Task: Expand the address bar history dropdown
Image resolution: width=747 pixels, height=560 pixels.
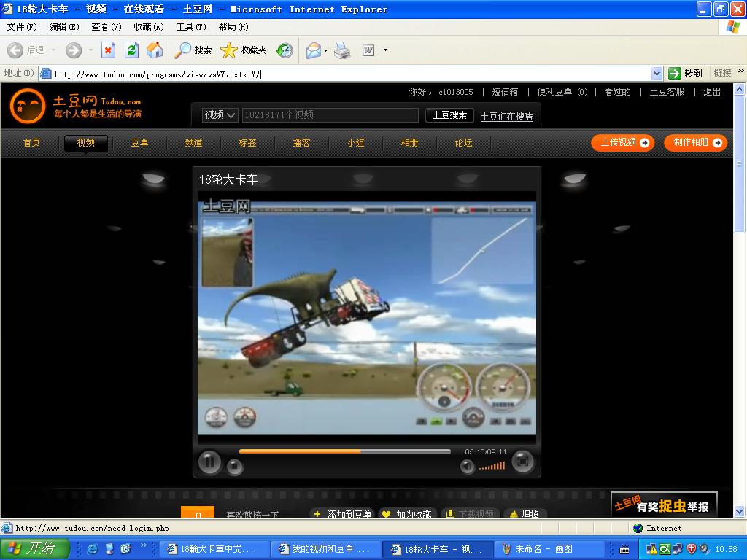Action: coord(656,74)
